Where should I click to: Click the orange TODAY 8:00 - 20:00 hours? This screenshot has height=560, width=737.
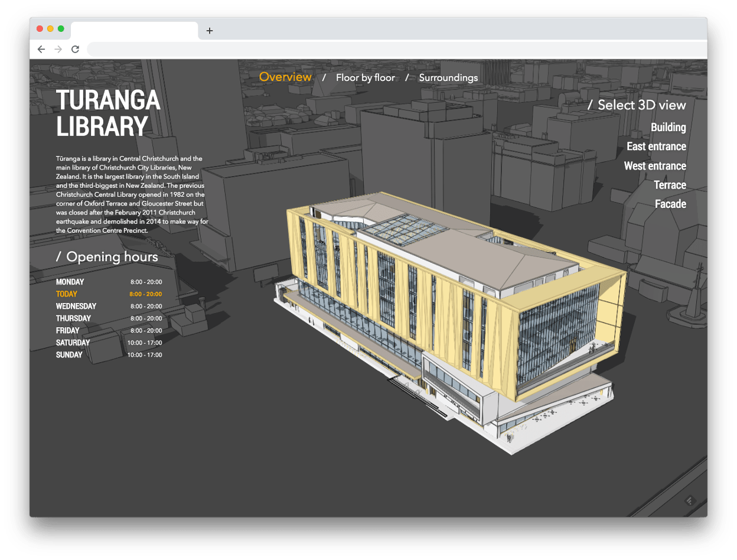point(146,294)
